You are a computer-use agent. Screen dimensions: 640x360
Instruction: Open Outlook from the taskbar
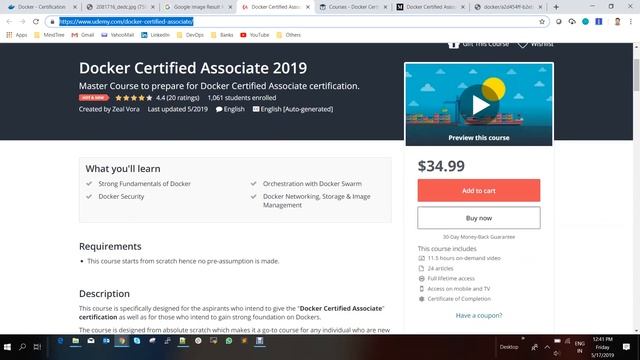click(x=106, y=341)
